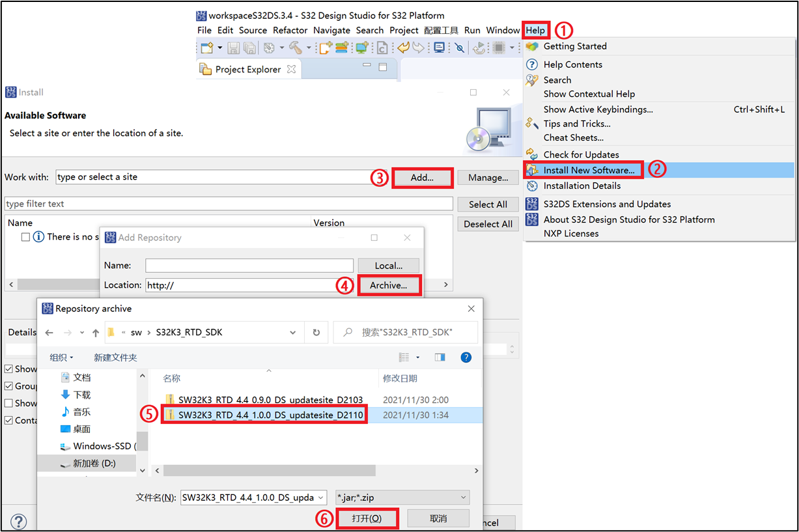Click the 打开(O) button
Screen dimensions: 799x532
click(366, 518)
